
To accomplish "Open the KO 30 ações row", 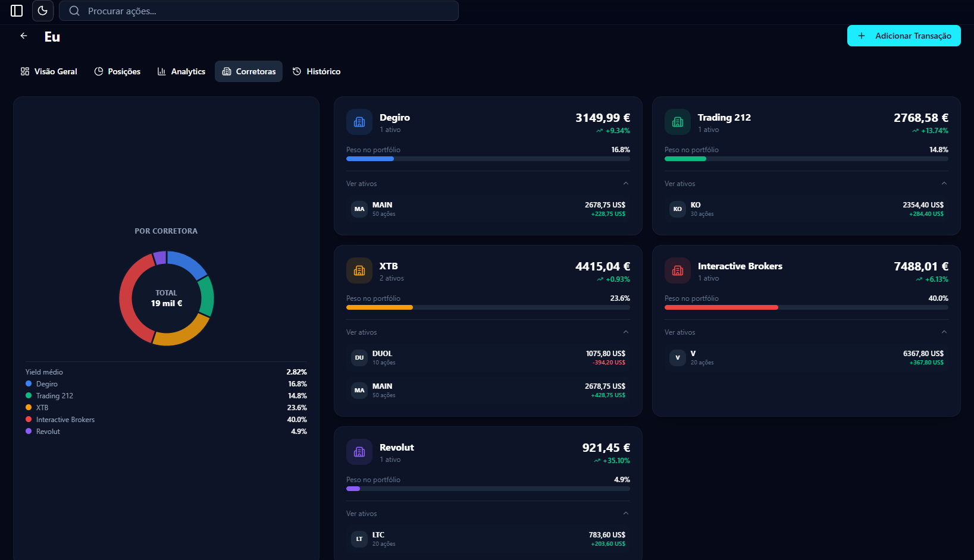I will coord(806,209).
